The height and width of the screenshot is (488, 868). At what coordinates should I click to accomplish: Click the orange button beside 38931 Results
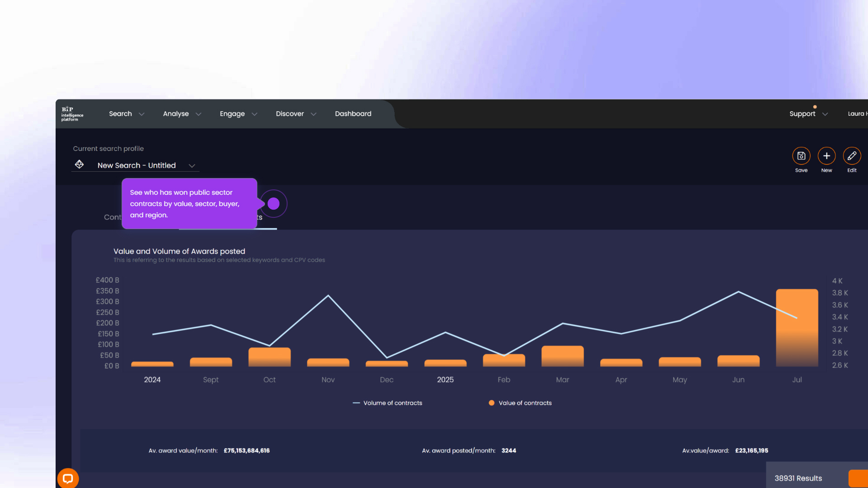coord(860,478)
